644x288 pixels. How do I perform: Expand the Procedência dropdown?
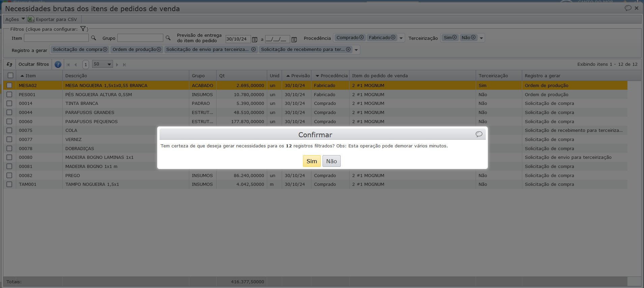(401, 38)
